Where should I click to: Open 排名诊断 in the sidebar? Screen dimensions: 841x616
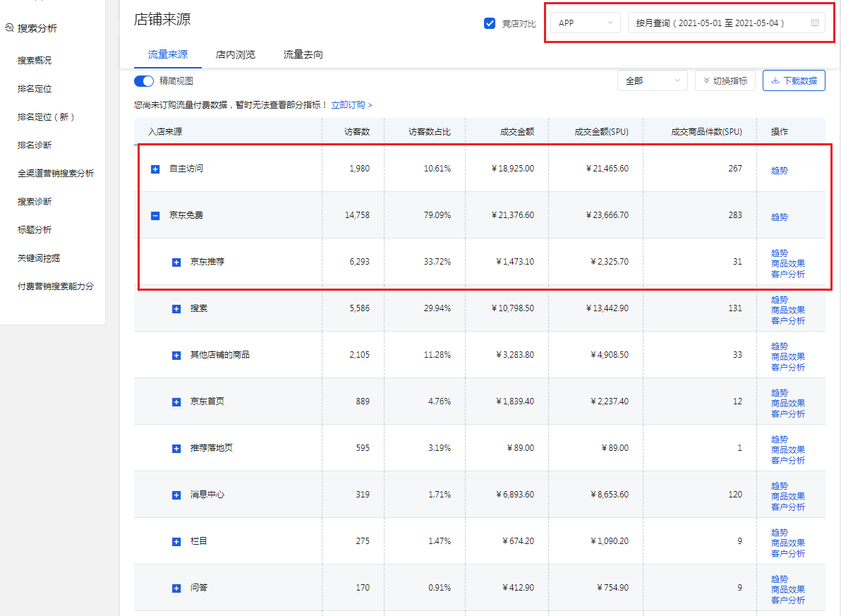pos(35,145)
